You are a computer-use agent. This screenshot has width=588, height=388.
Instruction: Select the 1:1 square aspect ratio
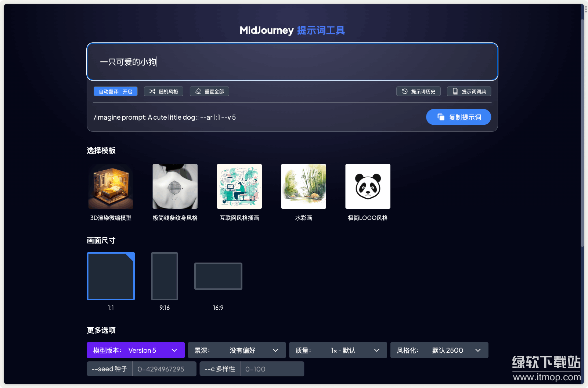tap(111, 276)
